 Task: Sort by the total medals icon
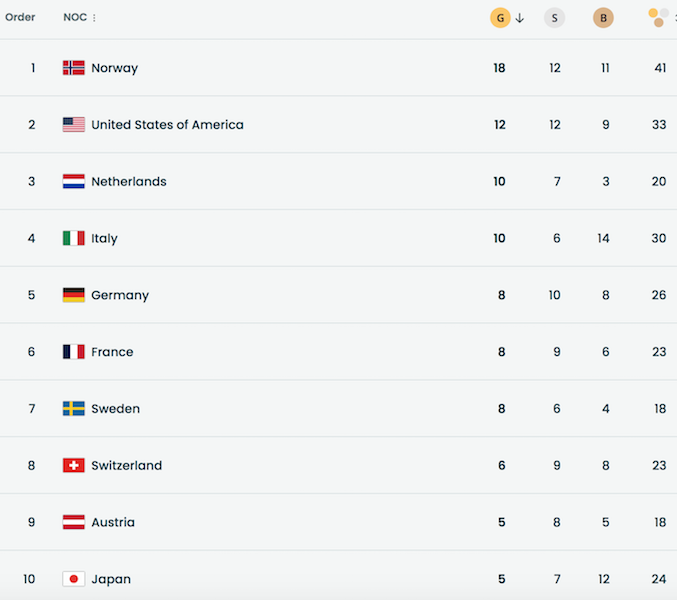coord(657,17)
